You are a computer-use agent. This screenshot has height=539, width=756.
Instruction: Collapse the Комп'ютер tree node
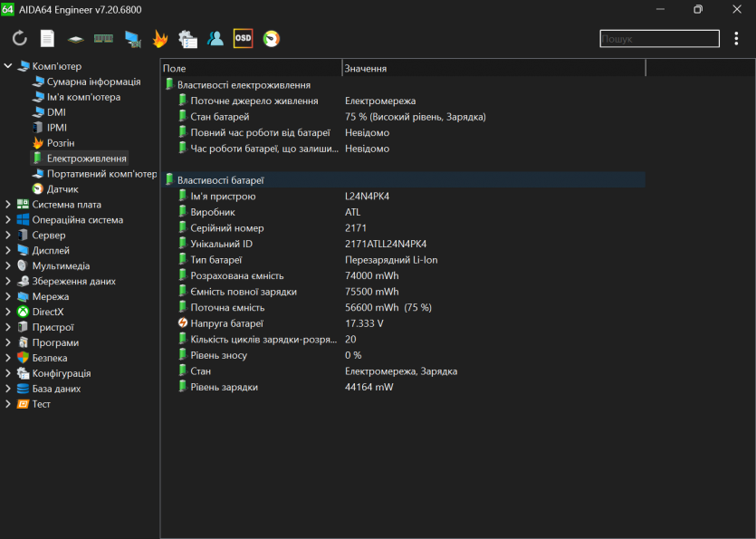8,66
